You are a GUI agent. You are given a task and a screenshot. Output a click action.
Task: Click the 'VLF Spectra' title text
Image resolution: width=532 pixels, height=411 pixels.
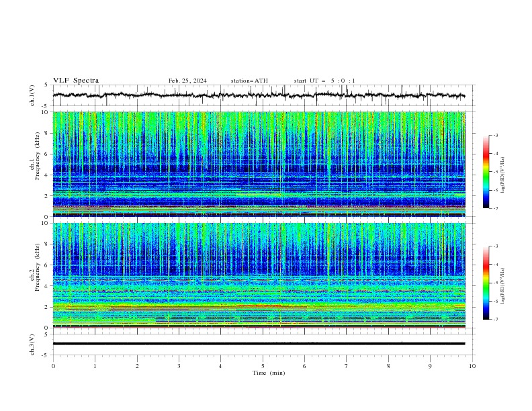pyautogui.click(x=76, y=81)
